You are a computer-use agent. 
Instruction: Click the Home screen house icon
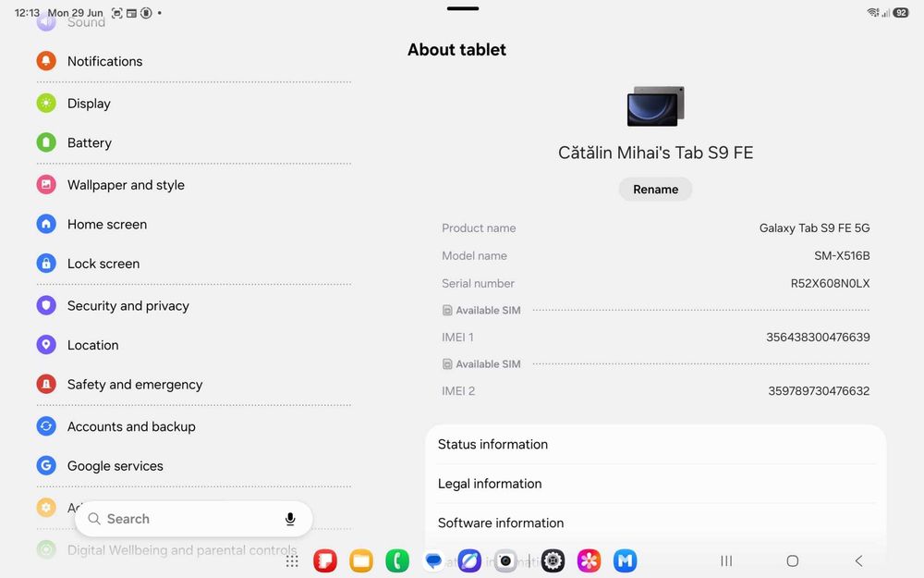46,224
